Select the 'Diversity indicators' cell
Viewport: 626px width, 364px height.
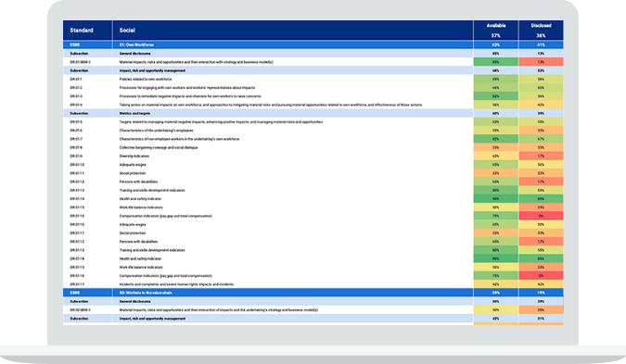click(134, 157)
